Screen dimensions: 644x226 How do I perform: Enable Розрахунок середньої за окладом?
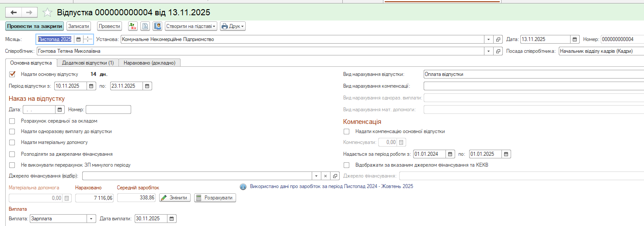click(12, 121)
